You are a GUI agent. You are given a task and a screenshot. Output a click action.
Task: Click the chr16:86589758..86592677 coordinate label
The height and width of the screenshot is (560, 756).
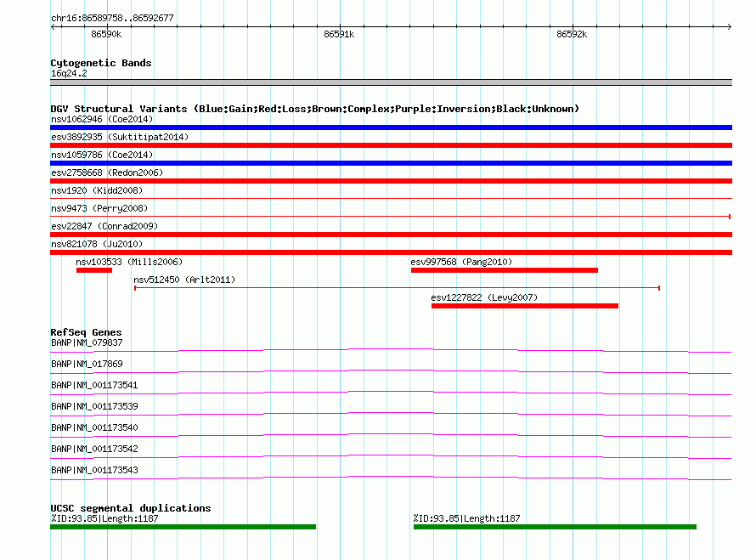pyautogui.click(x=112, y=18)
